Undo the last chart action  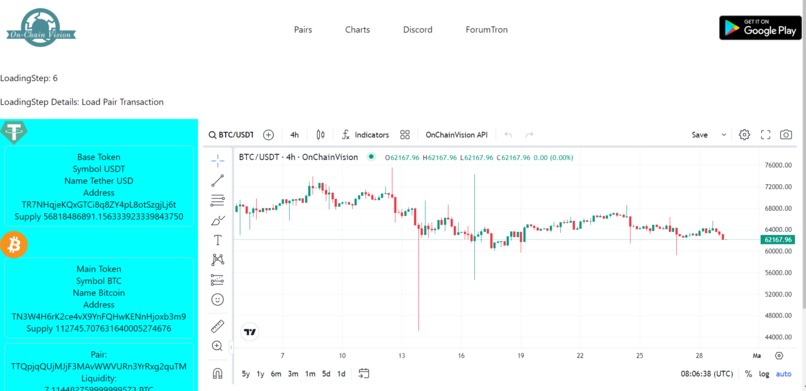(x=508, y=135)
